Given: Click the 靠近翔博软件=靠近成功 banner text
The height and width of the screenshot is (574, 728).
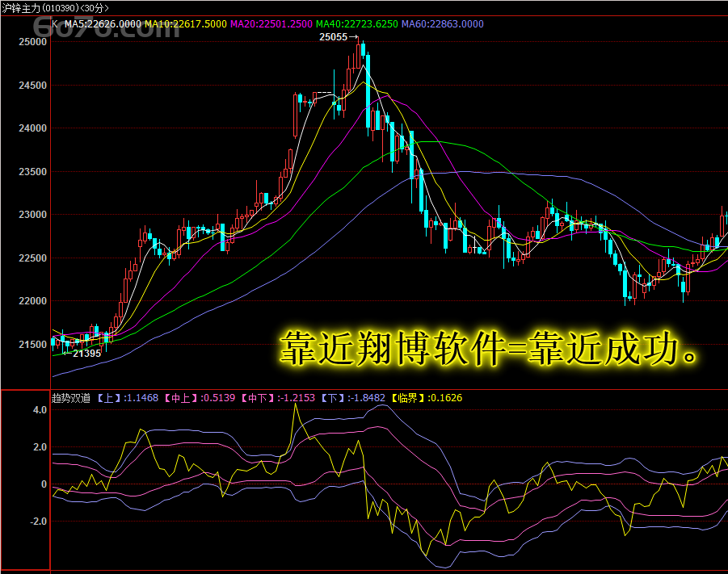Looking at the screenshot, I should (488, 348).
